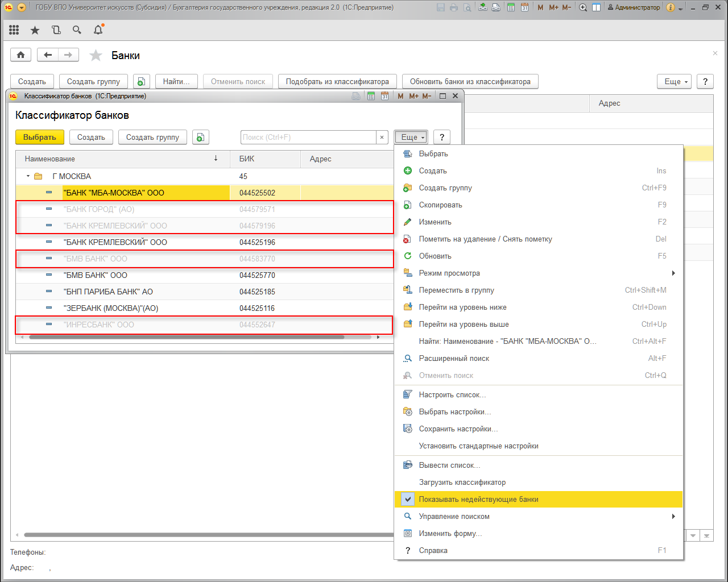728x582 pixels.
Task: Click Создать in classifier window
Action: [91, 137]
